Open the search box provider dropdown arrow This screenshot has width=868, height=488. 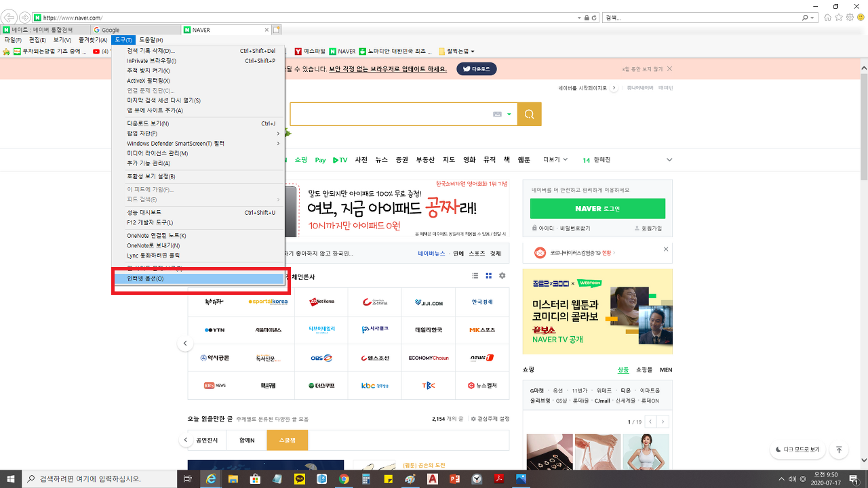(x=812, y=18)
